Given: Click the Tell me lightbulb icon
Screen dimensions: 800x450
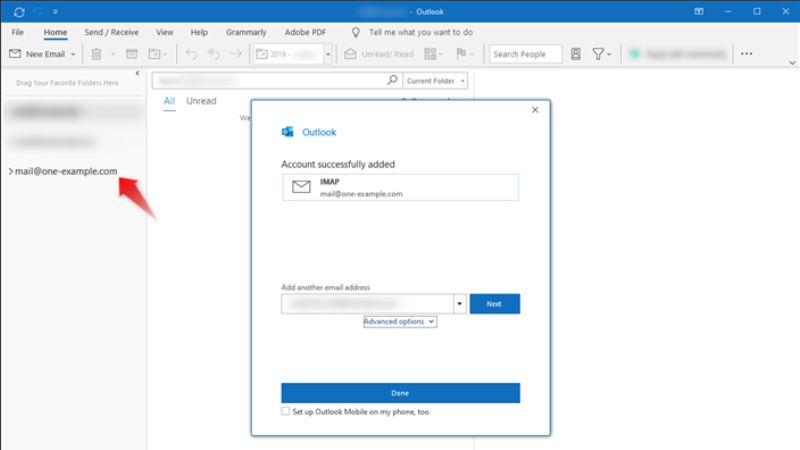Looking at the screenshot, I should (x=356, y=33).
